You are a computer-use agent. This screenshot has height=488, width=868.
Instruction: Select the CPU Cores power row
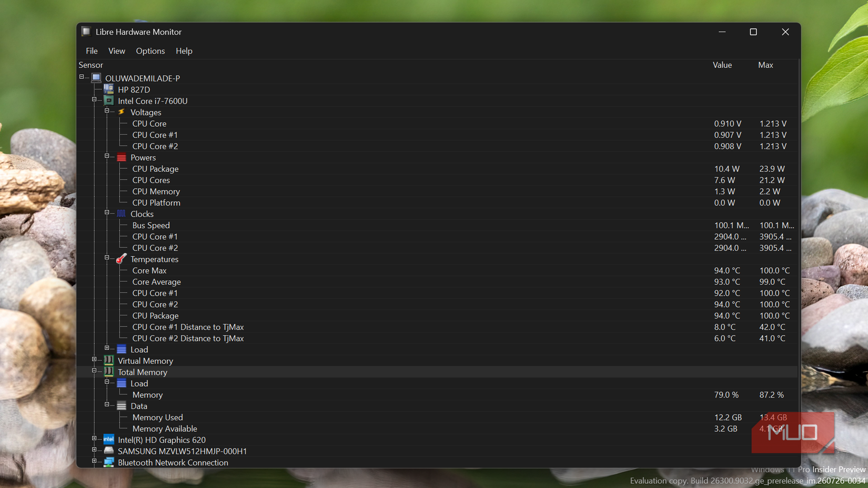(438, 180)
